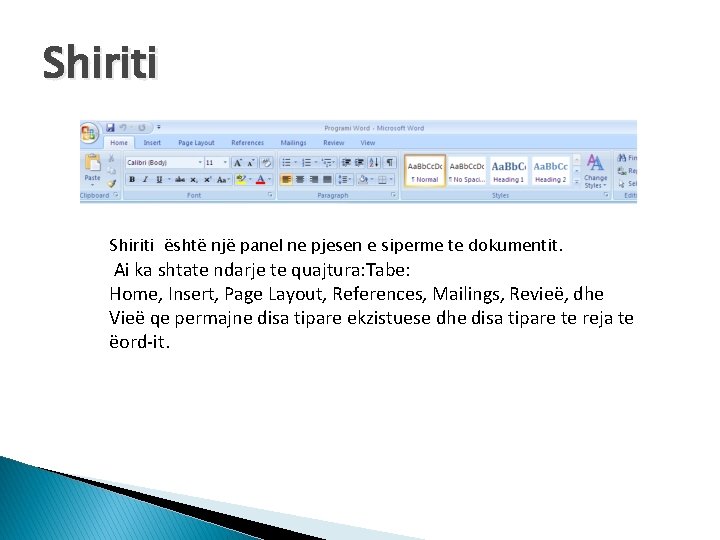This screenshot has width=720, height=540.
Task: Switch to the Home ribbon tab
Action: tap(119, 143)
